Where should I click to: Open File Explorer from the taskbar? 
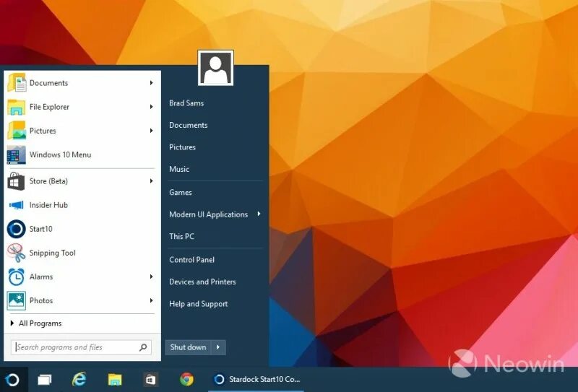click(x=115, y=380)
